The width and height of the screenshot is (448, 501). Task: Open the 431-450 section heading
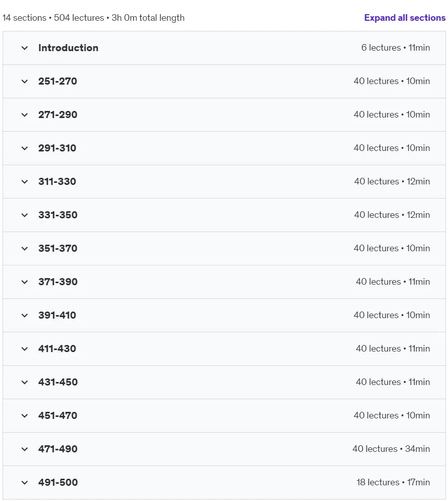tap(58, 382)
